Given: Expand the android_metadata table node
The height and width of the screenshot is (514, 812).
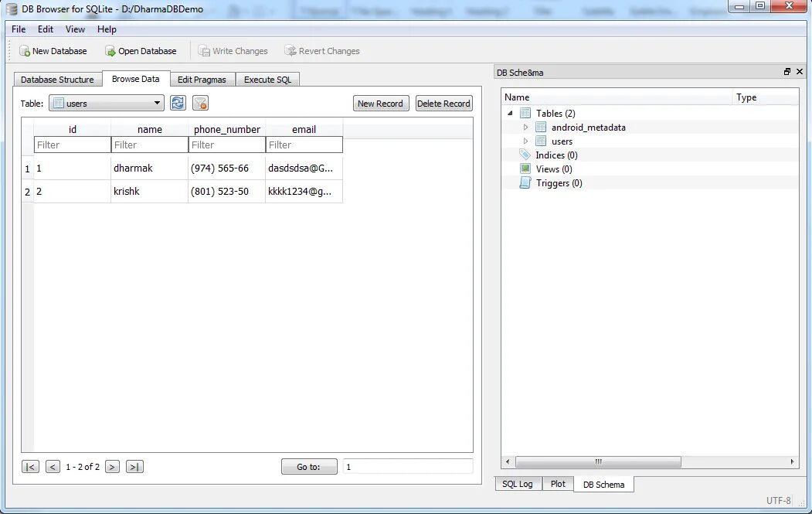Looking at the screenshot, I should (525, 127).
